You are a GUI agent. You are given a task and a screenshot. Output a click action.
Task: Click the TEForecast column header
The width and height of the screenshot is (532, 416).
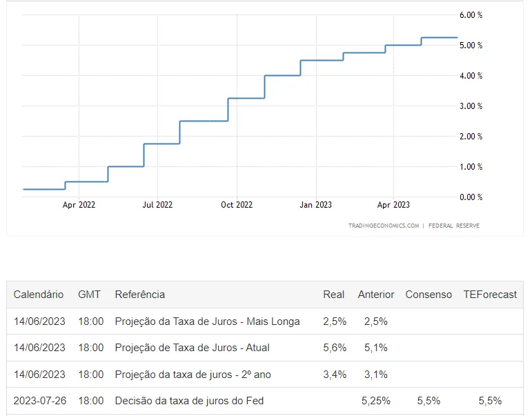[490, 294]
